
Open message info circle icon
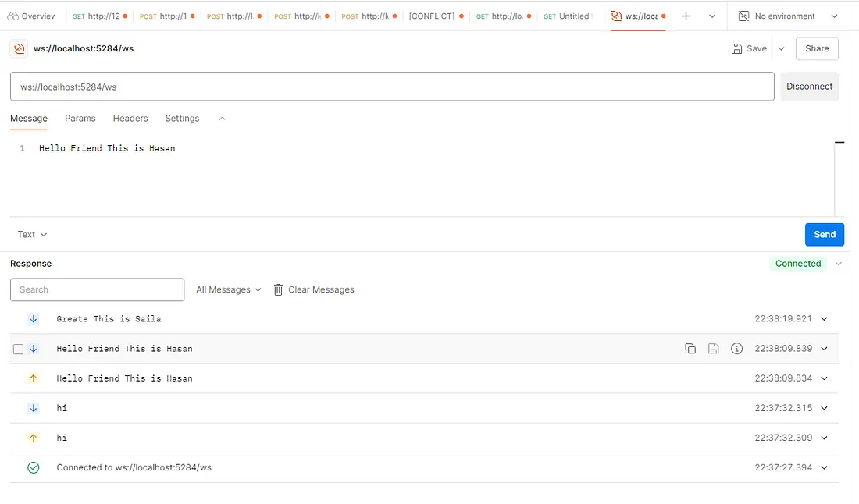[x=736, y=349]
